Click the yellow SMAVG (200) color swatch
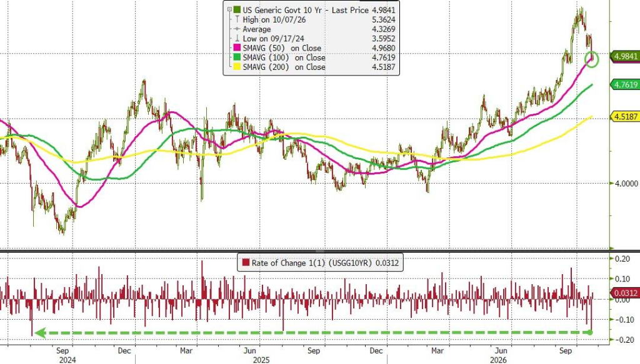The height and width of the screenshot is (364, 640). coord(237,67)
